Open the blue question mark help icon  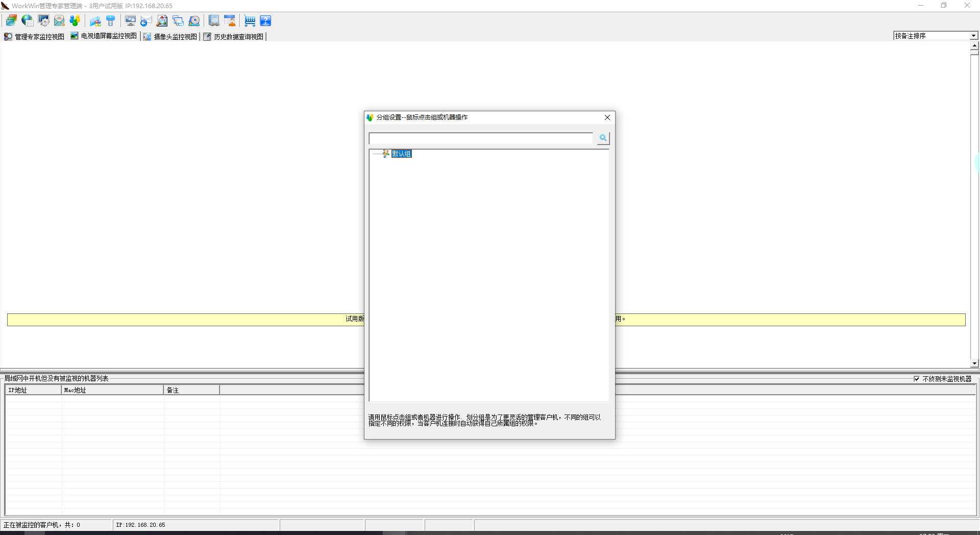point(265,20)
